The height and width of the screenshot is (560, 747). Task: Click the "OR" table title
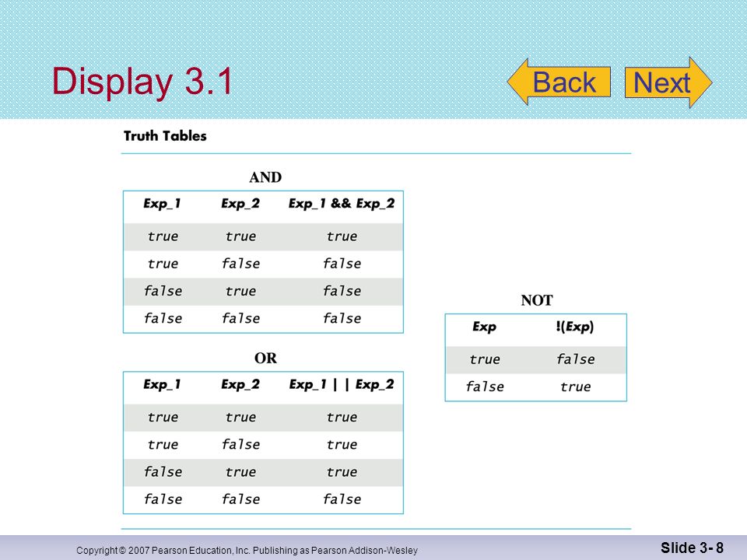[265, 358]
